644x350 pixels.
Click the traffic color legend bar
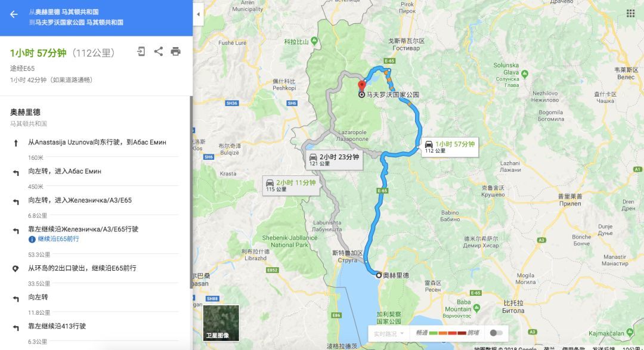coord(447,333)
